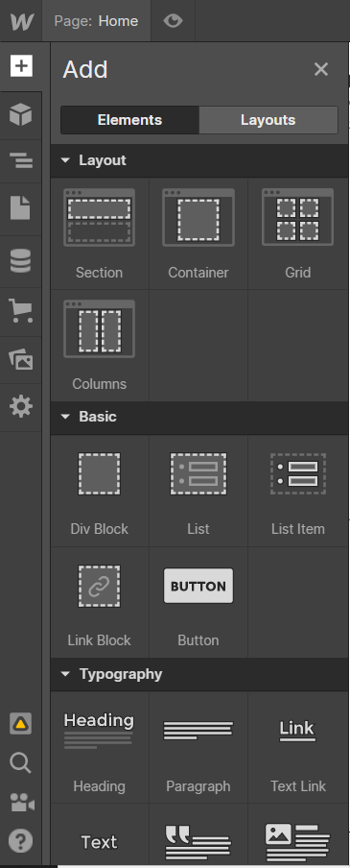Switch to the Elements tab

pos(129,120)
